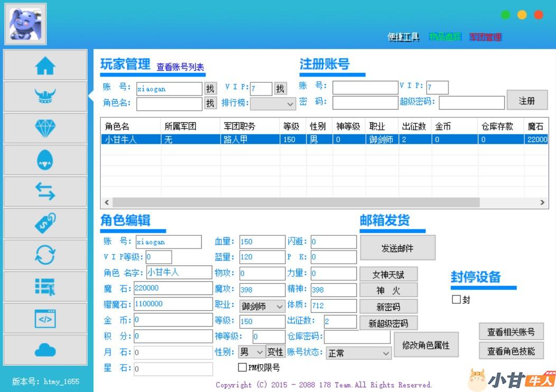
Task: Click the cloud icon in sidebar
Action: coord(45,350)
